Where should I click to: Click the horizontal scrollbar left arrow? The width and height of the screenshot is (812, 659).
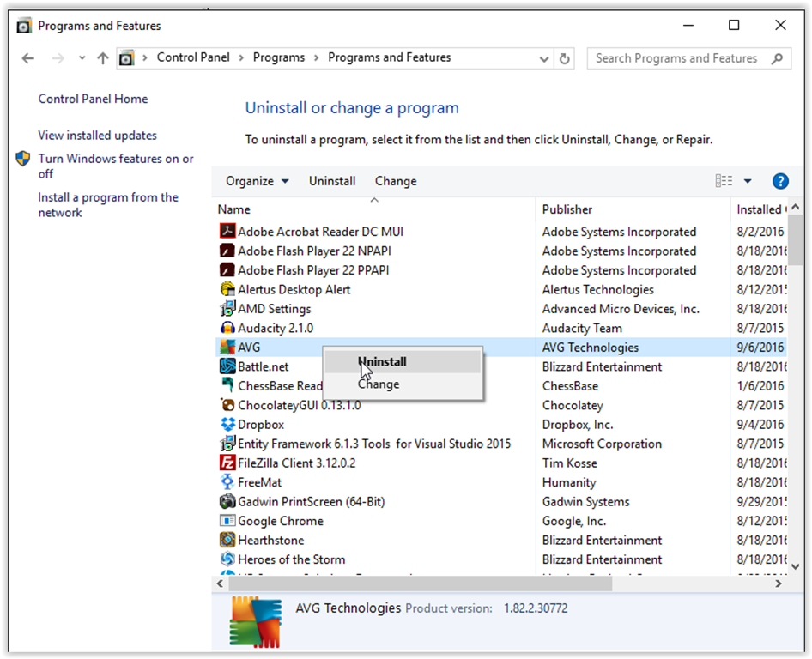(220, 584)
